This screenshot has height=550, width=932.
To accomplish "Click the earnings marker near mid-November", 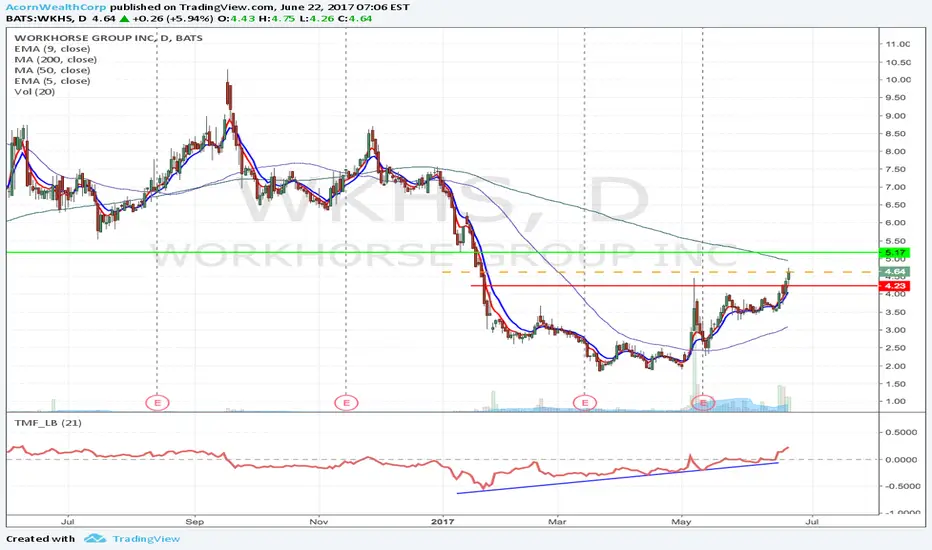I will 346,403.
